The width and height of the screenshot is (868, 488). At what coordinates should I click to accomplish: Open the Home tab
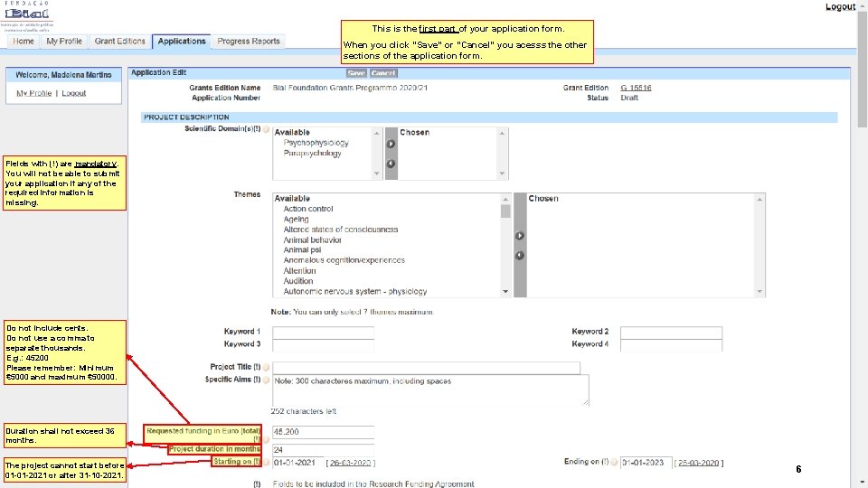click(x=24, y=42)
